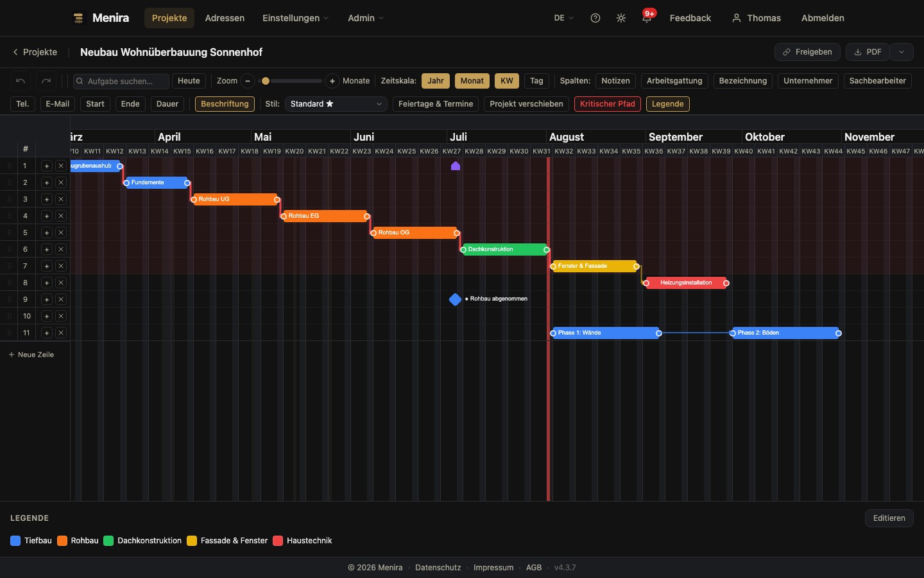Click the redo arrow icon
The height and width of the screenshot is (578, 924).
coord(46,81)
